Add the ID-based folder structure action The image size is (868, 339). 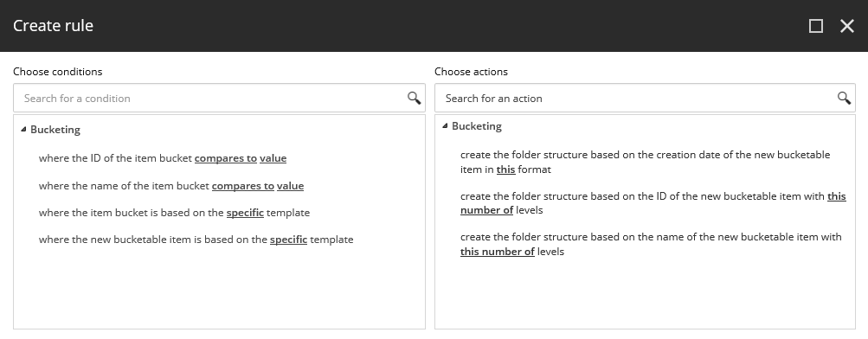(x=653, y=203)
